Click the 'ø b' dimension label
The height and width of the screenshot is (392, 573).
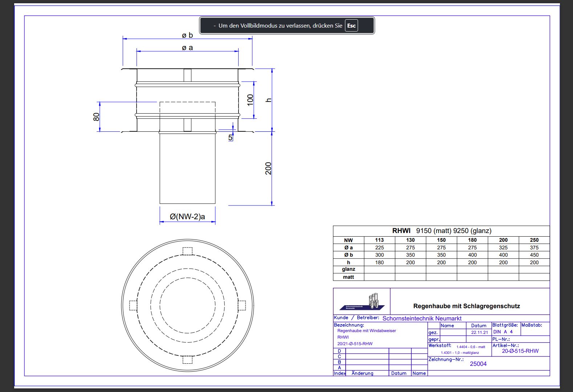[187, 35]
